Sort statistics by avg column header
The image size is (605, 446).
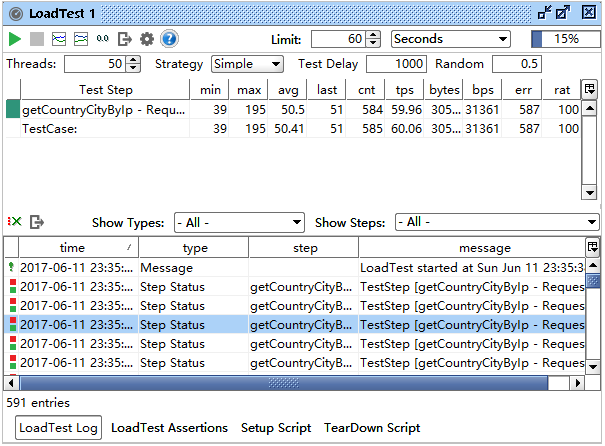288,90
